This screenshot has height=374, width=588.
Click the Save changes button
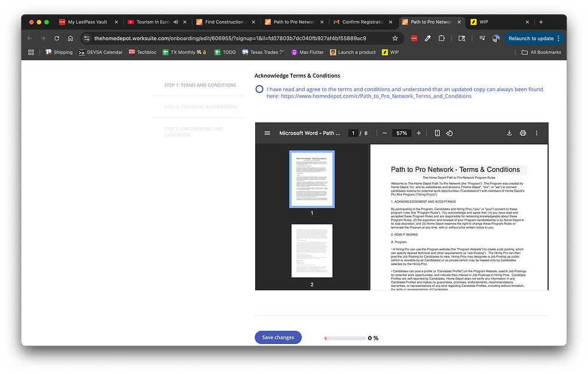[278, 338]
